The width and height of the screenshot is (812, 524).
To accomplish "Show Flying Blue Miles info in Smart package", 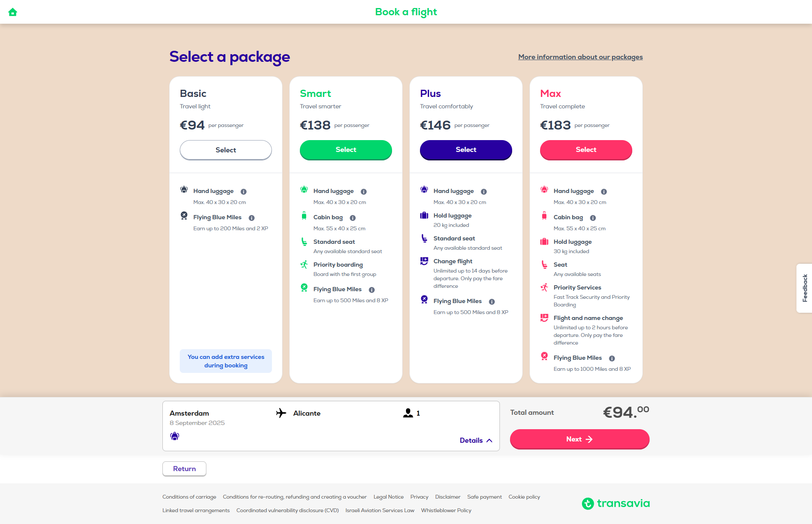I will coord(372,290).
